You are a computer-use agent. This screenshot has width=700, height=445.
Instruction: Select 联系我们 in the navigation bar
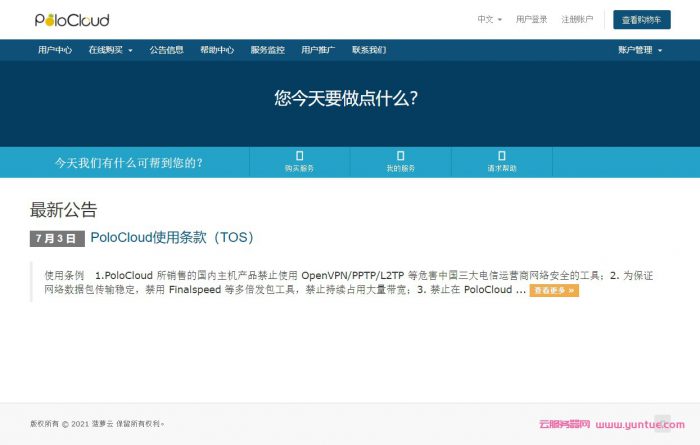point(368,49)
